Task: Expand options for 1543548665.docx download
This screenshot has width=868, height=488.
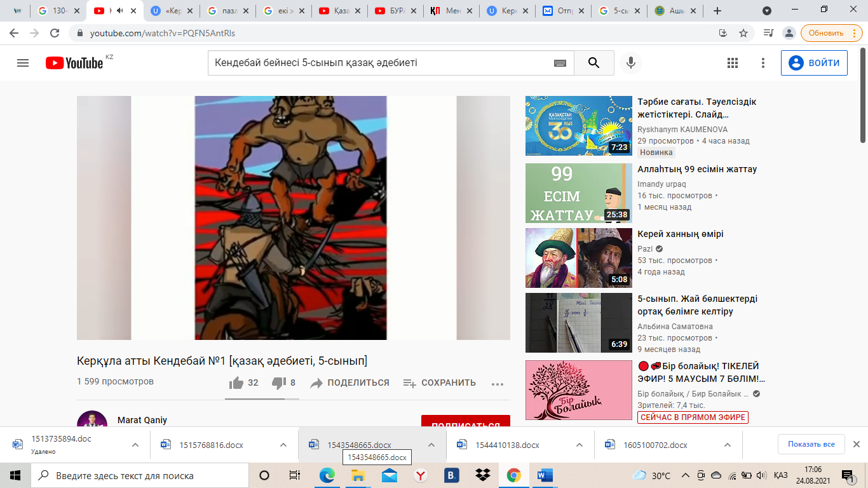Action: [x=431, y=445]
